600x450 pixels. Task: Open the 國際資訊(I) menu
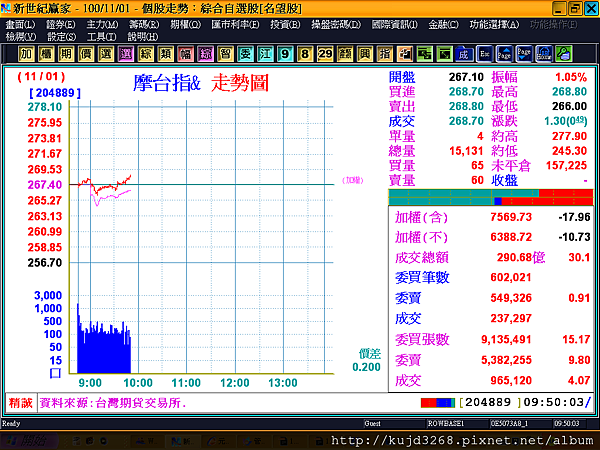click(395, 25)
